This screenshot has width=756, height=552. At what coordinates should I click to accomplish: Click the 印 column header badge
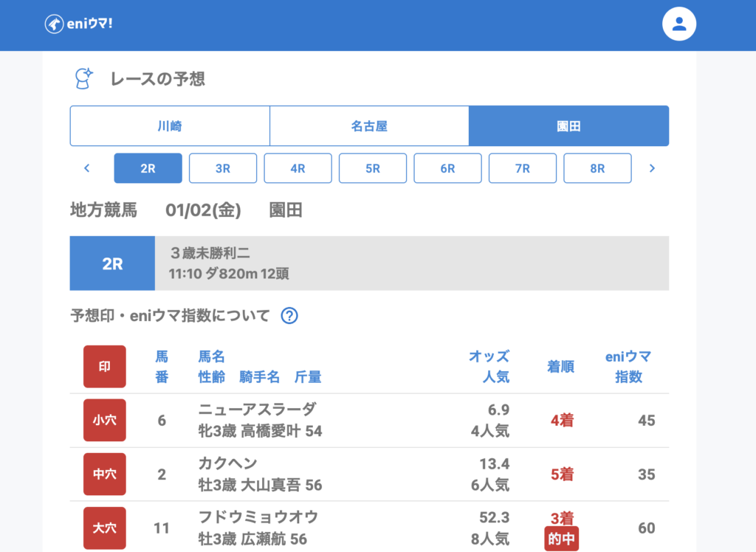(x=105, y=367)
